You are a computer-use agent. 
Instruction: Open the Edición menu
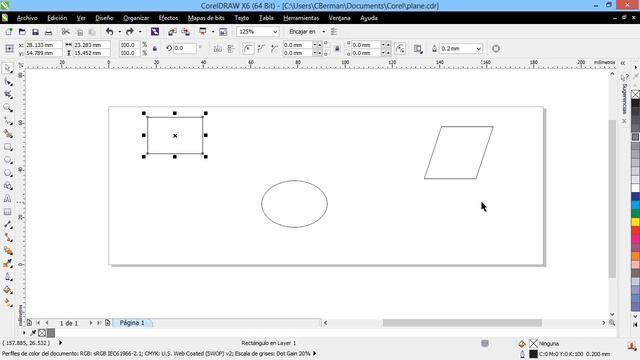[57, 18]
